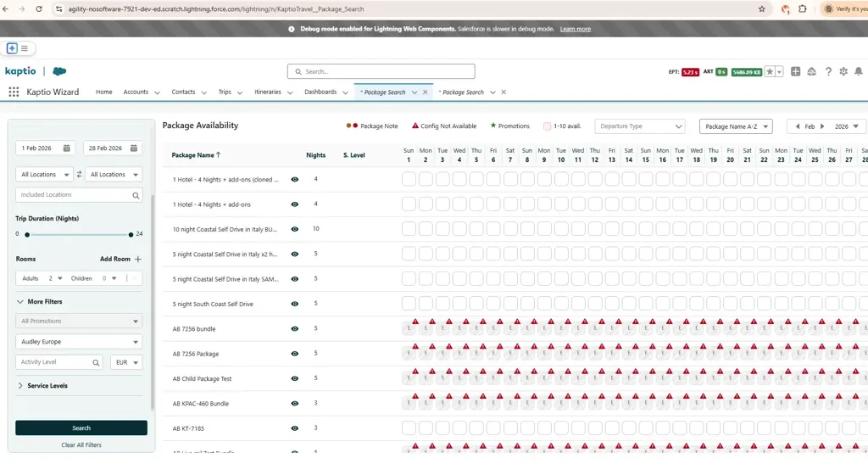Click the Salesforce Help question mark icon
This screenshot has height=464, width=868.
(828, 72)
